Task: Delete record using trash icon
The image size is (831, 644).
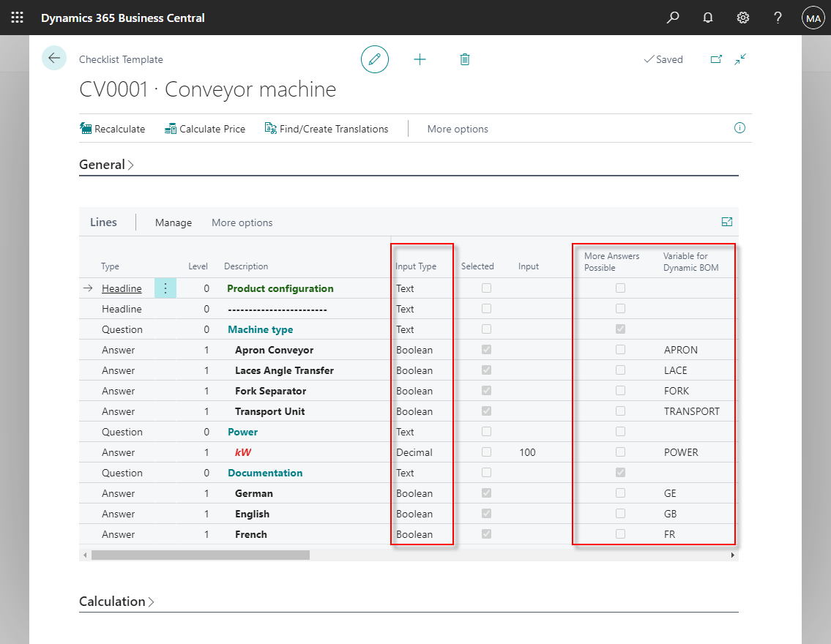Action: (x=464, y=59)
